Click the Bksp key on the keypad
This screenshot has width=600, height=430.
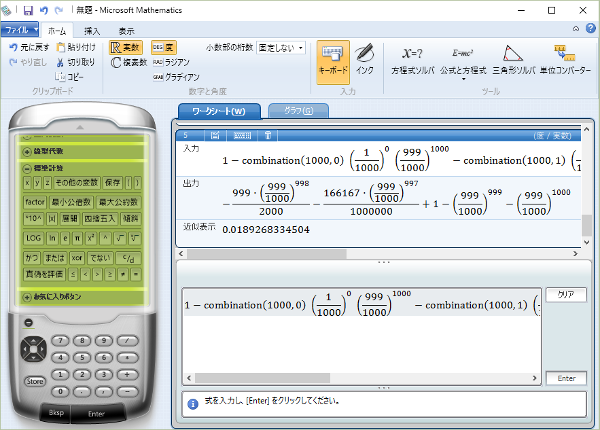pos(56,413)
